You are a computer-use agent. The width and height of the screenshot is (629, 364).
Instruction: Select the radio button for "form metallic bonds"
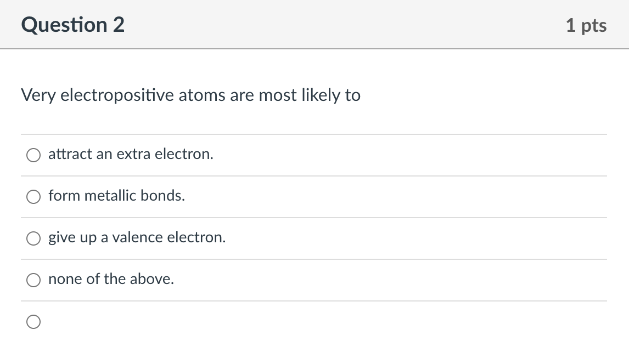33,197
